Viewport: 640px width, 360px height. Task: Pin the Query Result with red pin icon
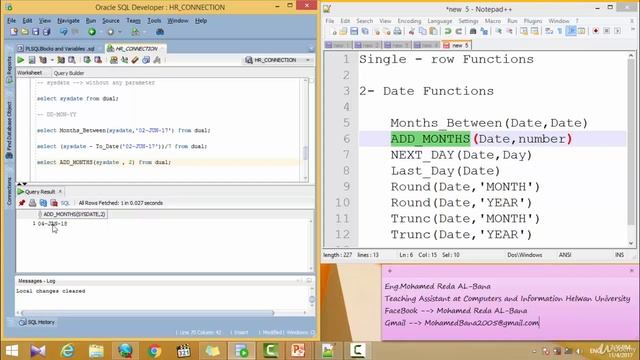click(22, 203)
